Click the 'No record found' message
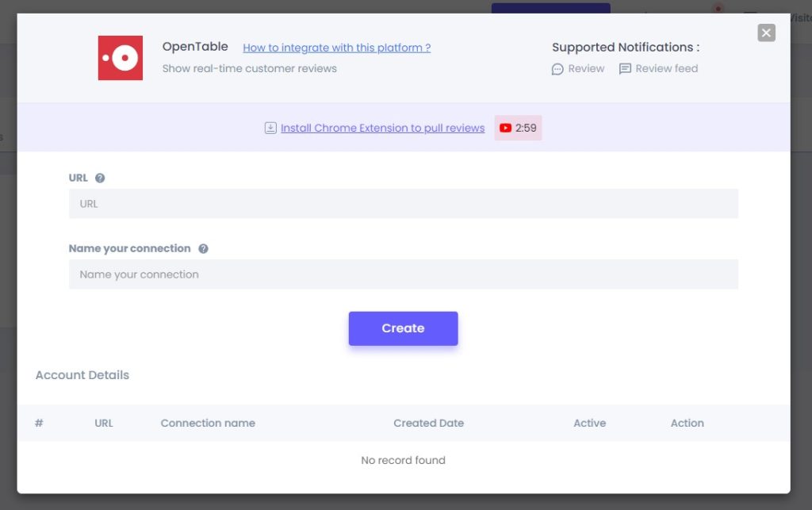This screenshot has width=812, height=510. [x=403, y=460]
